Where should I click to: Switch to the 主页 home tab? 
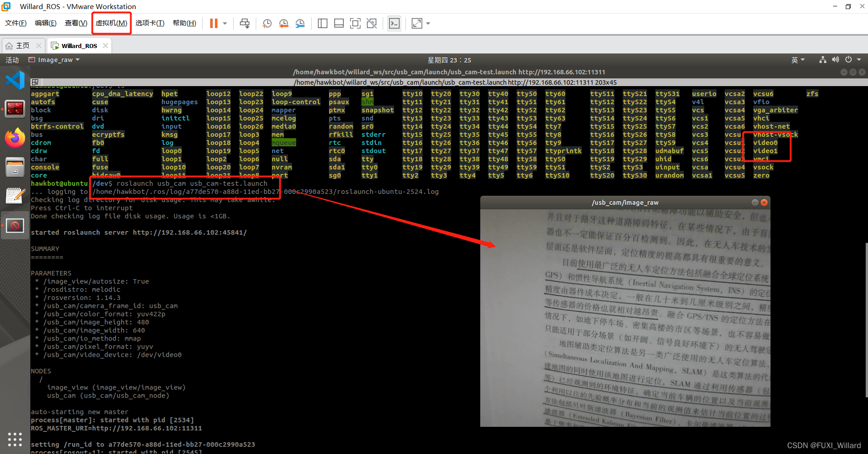point(23,46)
